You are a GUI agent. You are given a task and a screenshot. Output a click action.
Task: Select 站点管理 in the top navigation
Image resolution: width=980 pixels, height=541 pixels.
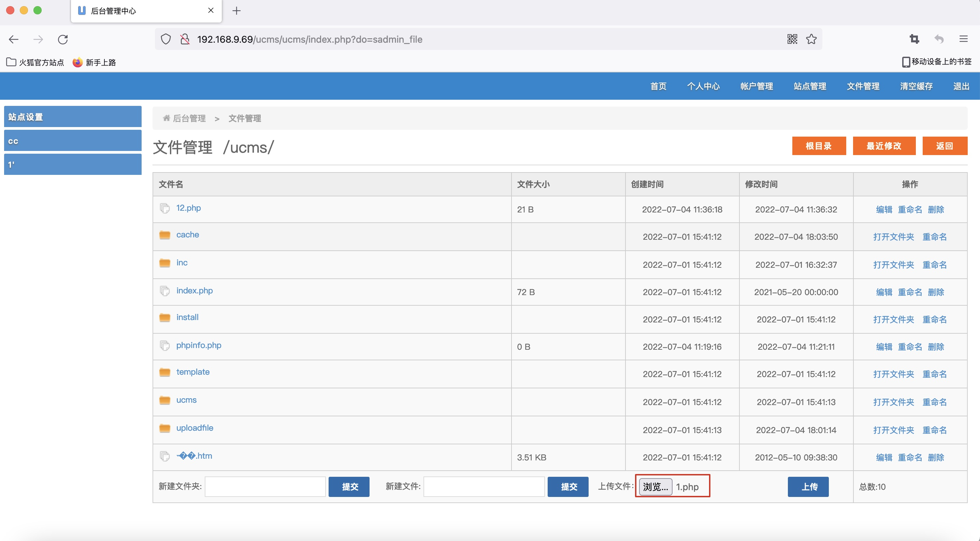(x=809, y=86)
